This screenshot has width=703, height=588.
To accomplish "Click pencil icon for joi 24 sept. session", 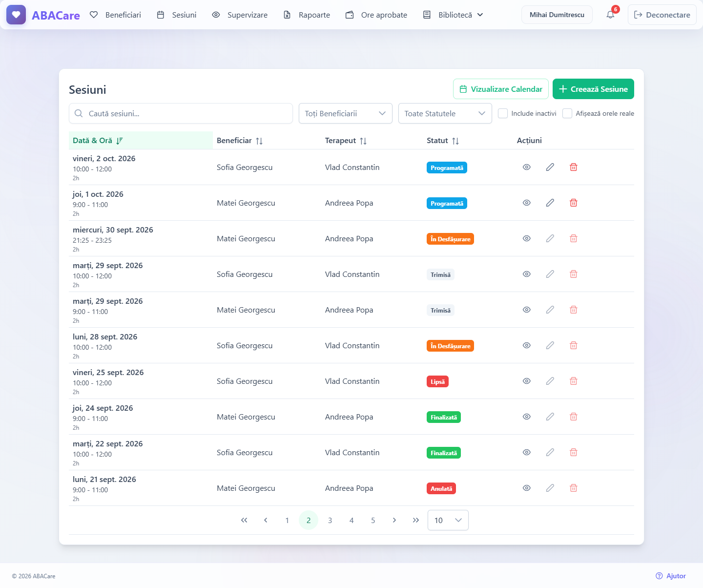I will pos(550,417).
